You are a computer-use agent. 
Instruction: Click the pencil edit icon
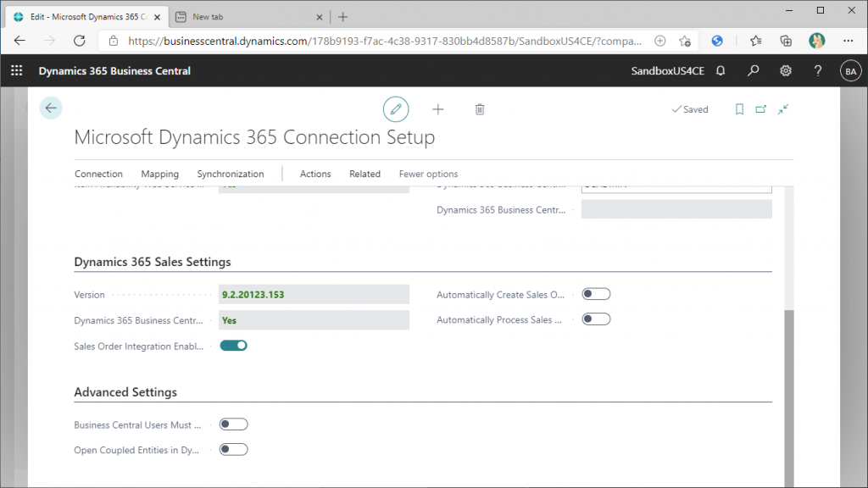click(396, 109)
